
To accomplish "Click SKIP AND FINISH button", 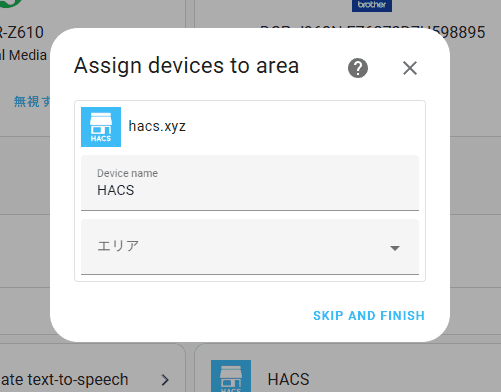I will click(x=369, y=316).
